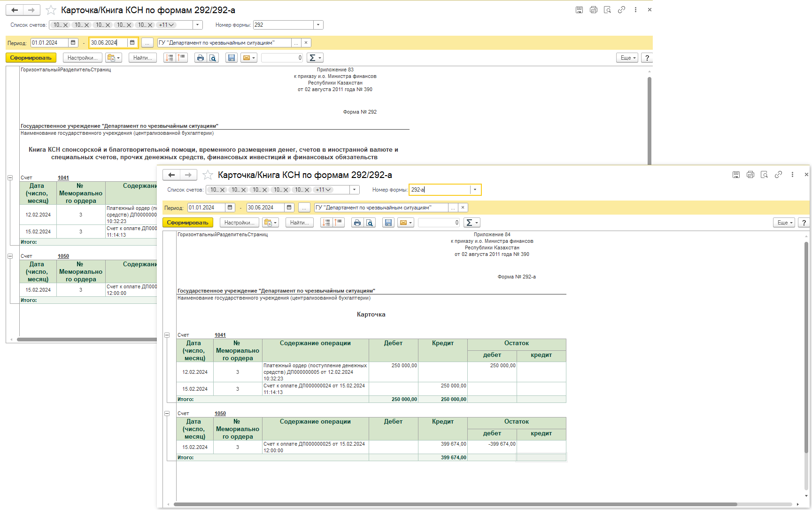Open the Еще menu in the form 292 window
812x510 pixels.
627,58
